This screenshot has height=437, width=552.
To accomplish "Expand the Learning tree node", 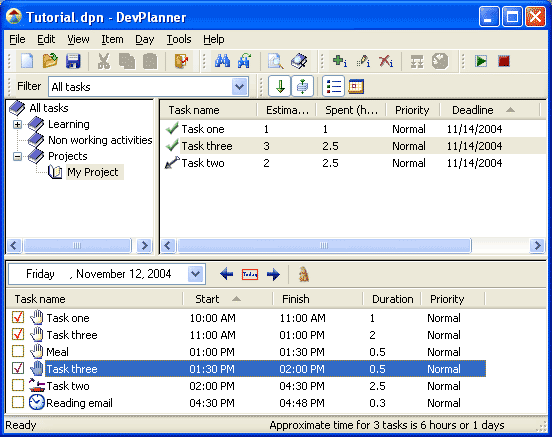I will coord(17,124).
